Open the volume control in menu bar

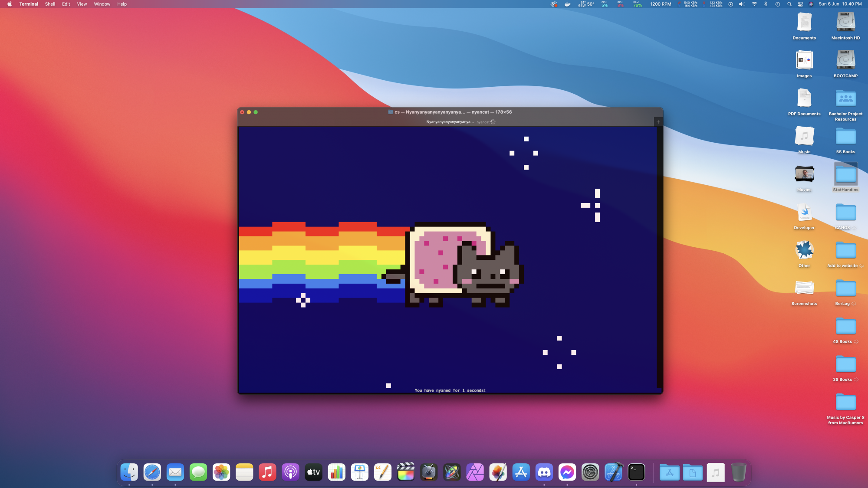742,4
